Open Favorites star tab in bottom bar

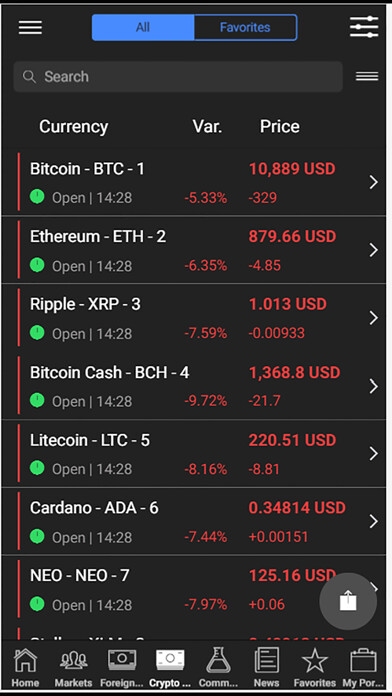315,667
